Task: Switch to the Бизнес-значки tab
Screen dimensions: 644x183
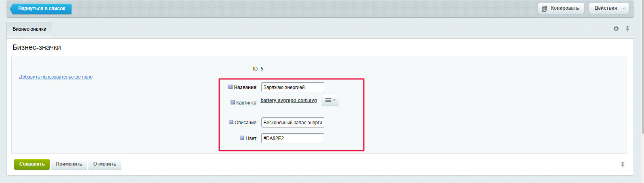Action: tap(29, 29)
